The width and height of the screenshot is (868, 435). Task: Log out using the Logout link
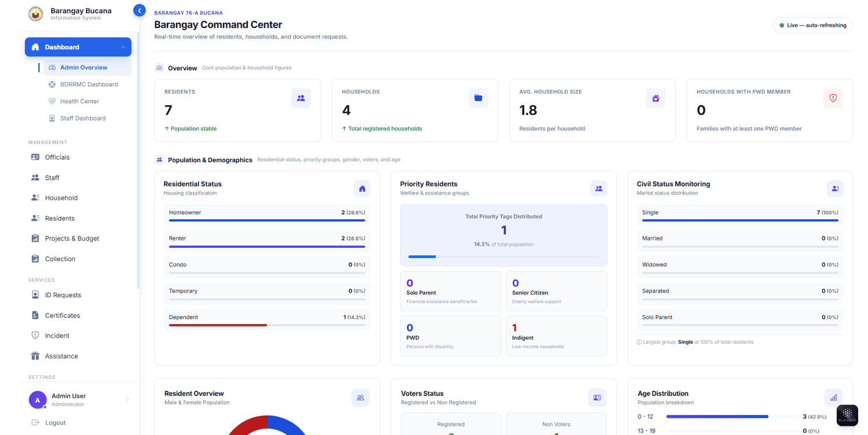(x=48, y=423)
